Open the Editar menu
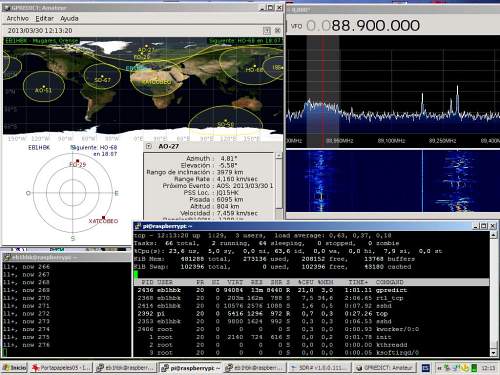The width and height of the screenshot is (500, 375). 45,19
